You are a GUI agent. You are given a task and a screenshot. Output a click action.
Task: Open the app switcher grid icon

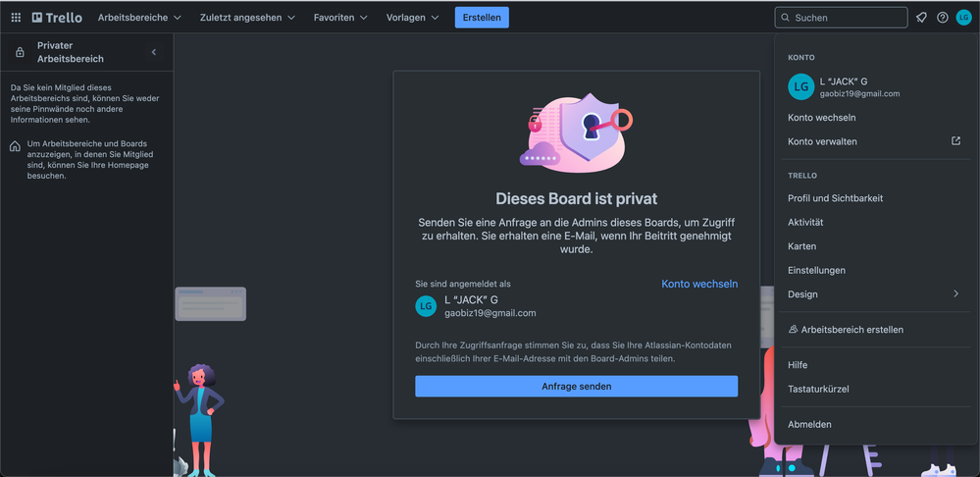[x=17, y=18]
